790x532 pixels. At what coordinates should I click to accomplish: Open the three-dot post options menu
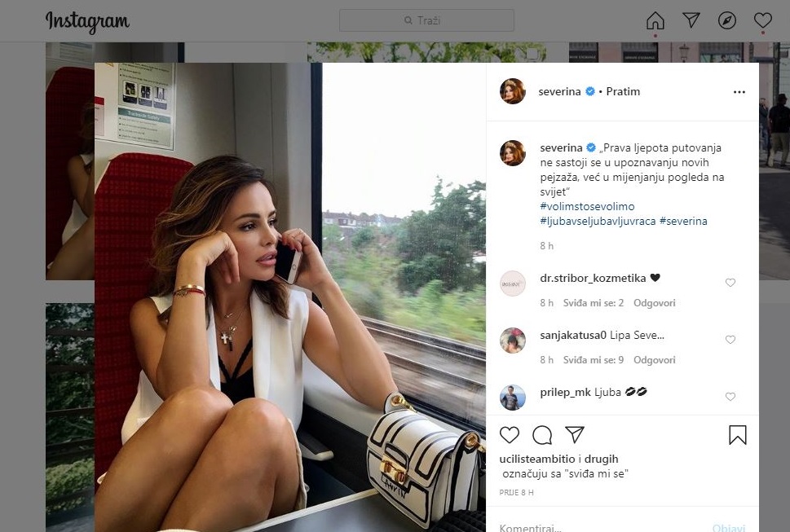(739, 92)
